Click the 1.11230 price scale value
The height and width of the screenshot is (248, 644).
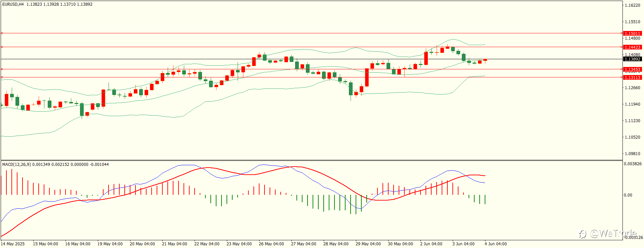coord(632,121)
